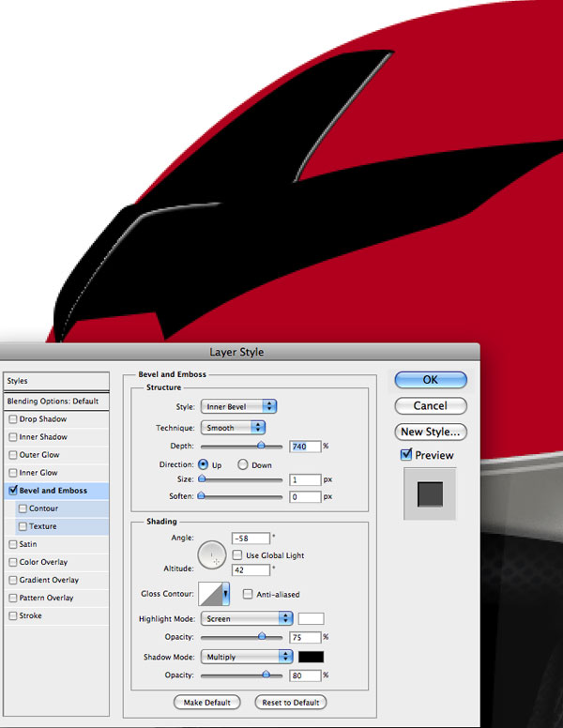The image size is (563, 728).
Task: Open the Shadow Mode dropdown showing Multiply
Action: (x=247, y=657)
